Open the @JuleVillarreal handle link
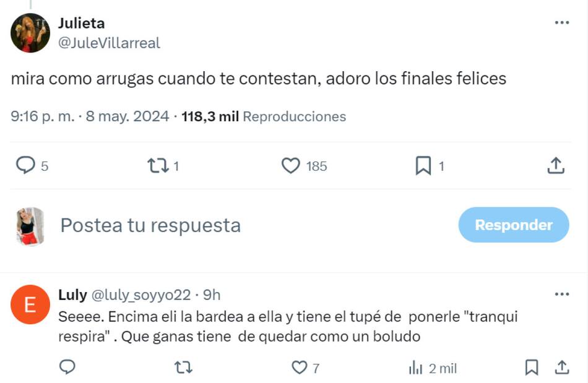588x383 pixels. click(x=109, y=43)
